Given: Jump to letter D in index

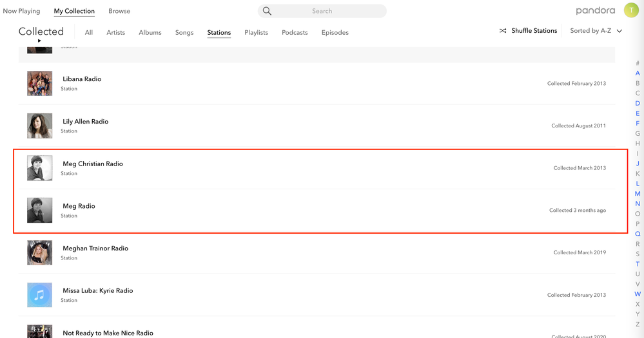Looking at the screenshot, I should (638, 104).
